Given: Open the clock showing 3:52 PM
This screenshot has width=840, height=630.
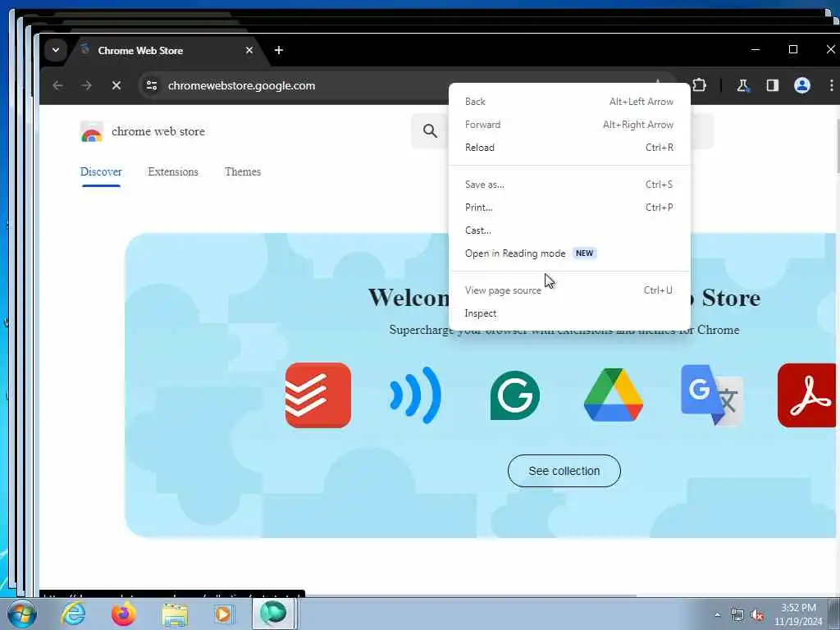Looking at the screenshot, I should 798,614.
